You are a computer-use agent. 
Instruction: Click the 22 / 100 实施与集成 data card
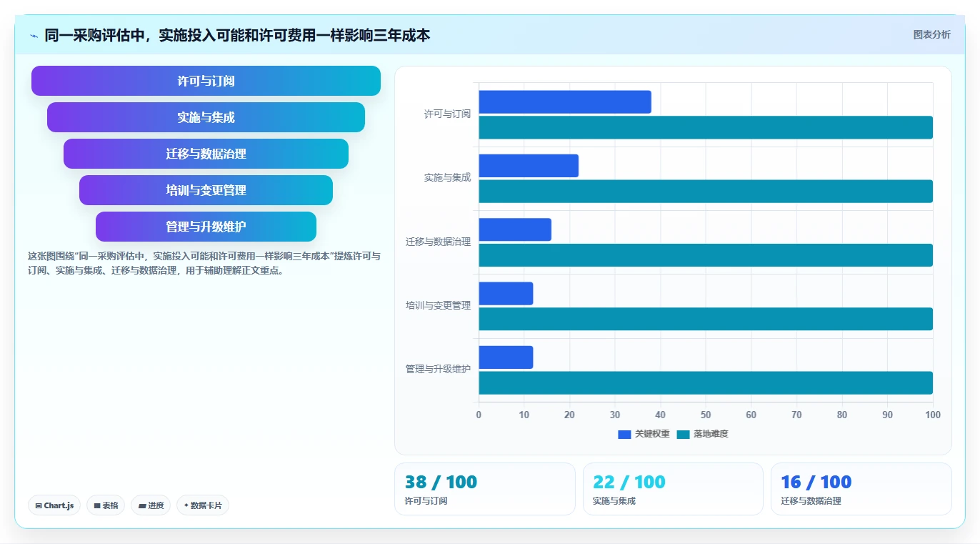click(673, 489)
